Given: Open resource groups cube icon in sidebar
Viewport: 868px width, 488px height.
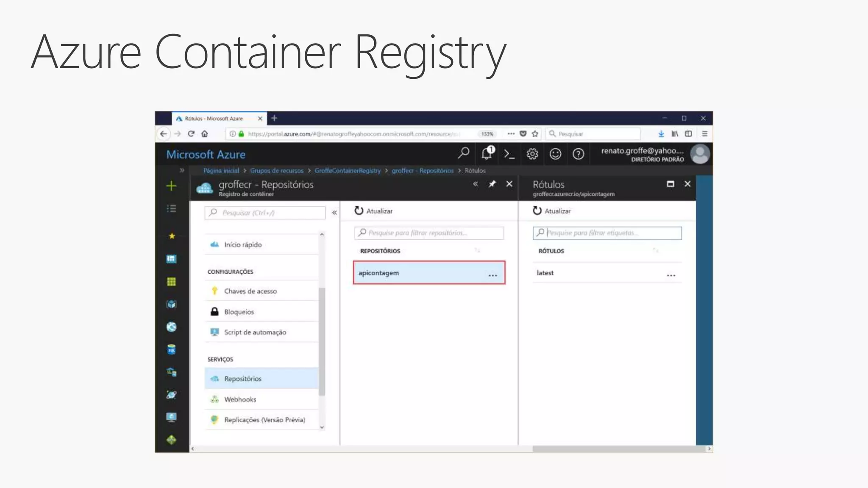Looking at the screenshot, I should (x=171, y=304).
